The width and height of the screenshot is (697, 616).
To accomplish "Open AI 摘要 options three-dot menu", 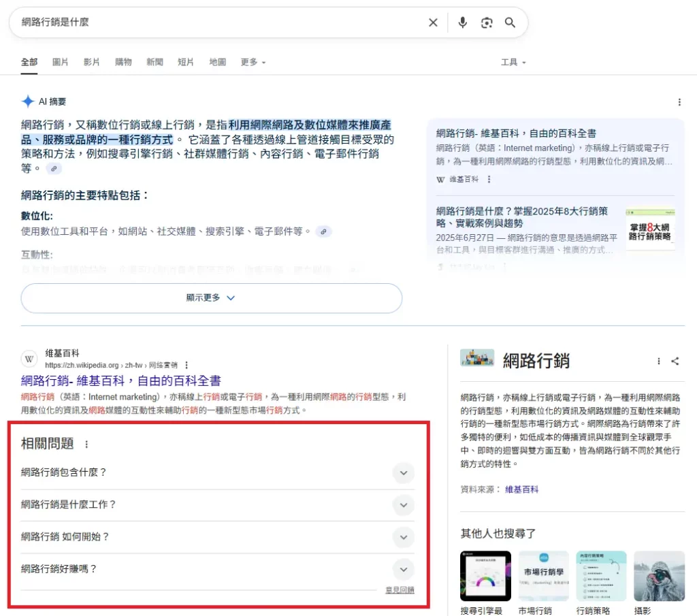I will point(679,102).
